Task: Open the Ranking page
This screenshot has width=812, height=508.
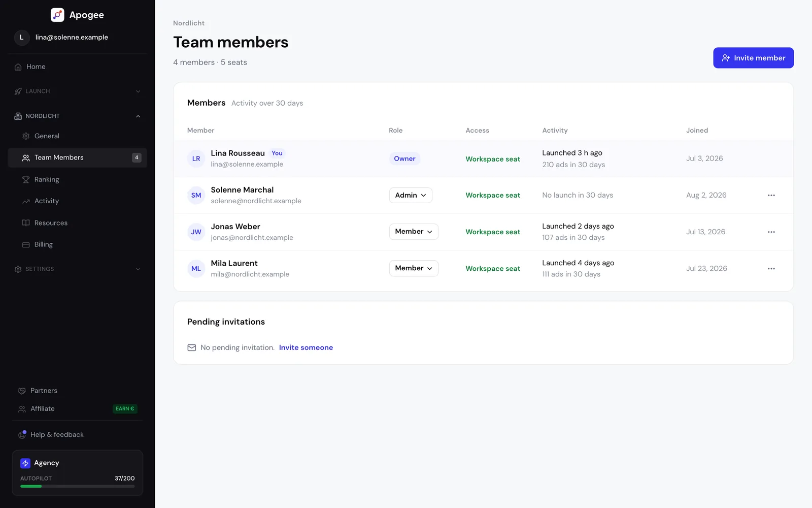Action: pos(78,180)
